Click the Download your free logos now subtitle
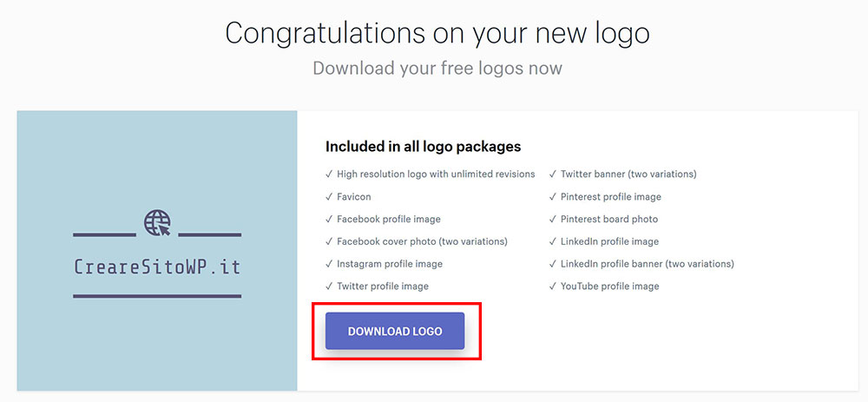Viewport: 868px width, 402px height. tap(437, 68)
